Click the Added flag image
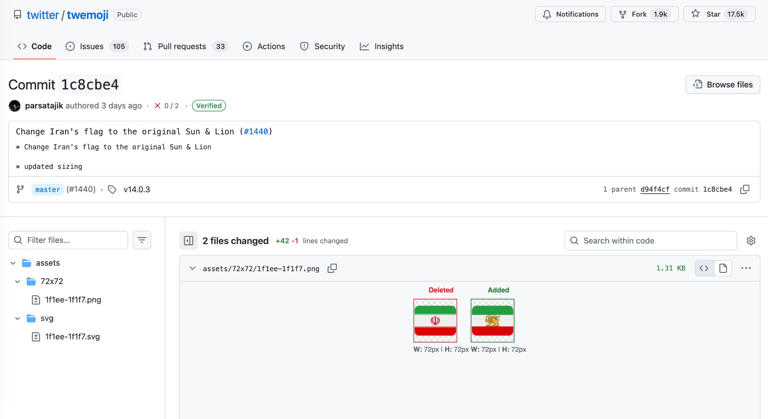 click(x=492, y=320)
